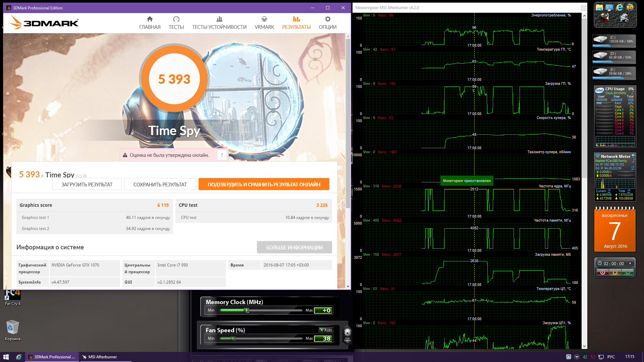Image resolution: width=644 pixels, height=362 pixels.
Task: Open the VRMARK section icon
Action: tap(264, 19)
